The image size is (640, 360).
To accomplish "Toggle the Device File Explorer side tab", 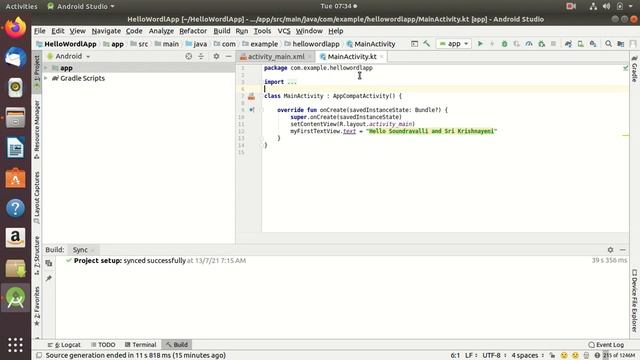I will (635, 300).
